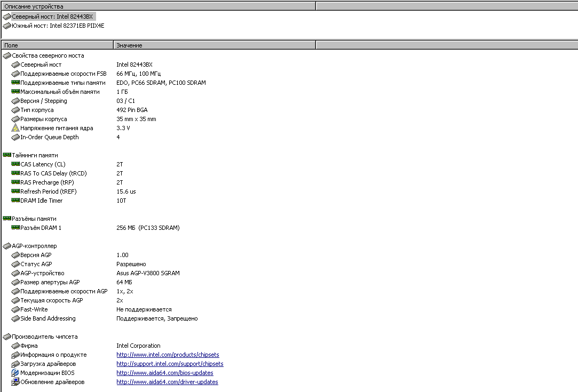This screenshot has width=578, height=392.
Task: Click the icon beside Разъём DRAM 1
Action: [15, 228]
